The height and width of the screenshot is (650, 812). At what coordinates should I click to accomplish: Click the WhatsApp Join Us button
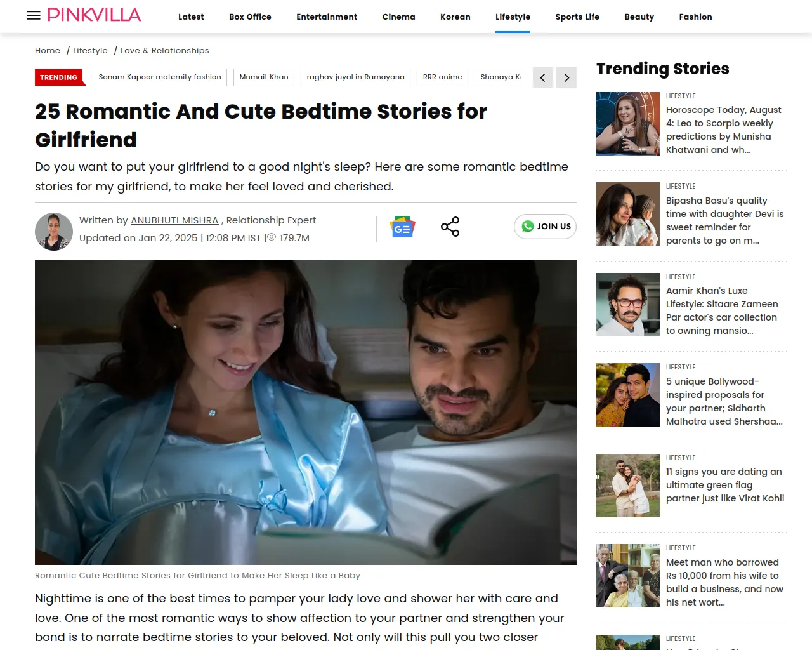[x=545, y=227]
